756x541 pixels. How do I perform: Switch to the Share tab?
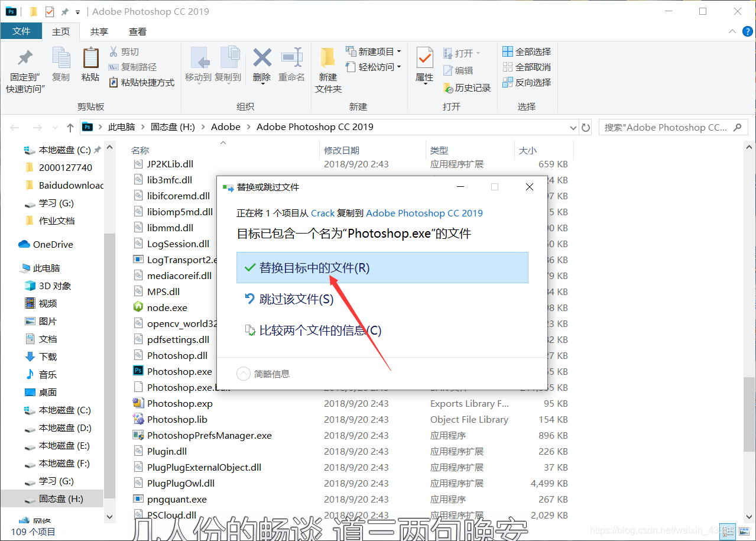coord(99,31)
